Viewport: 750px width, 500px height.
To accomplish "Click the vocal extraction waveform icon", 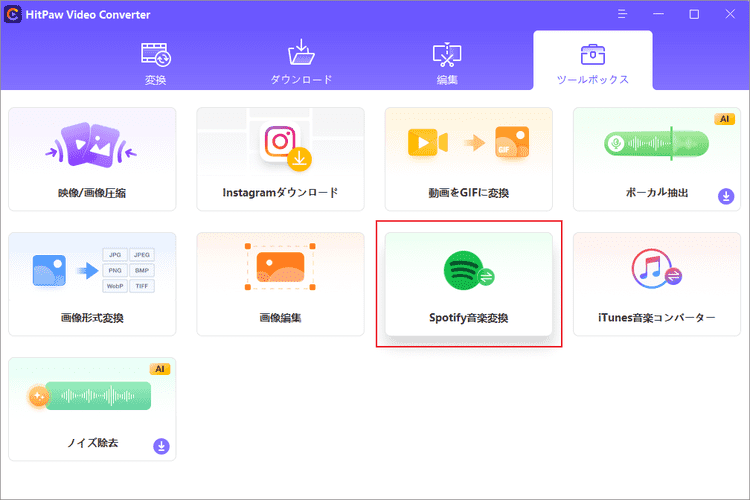I will coord(656,144).
